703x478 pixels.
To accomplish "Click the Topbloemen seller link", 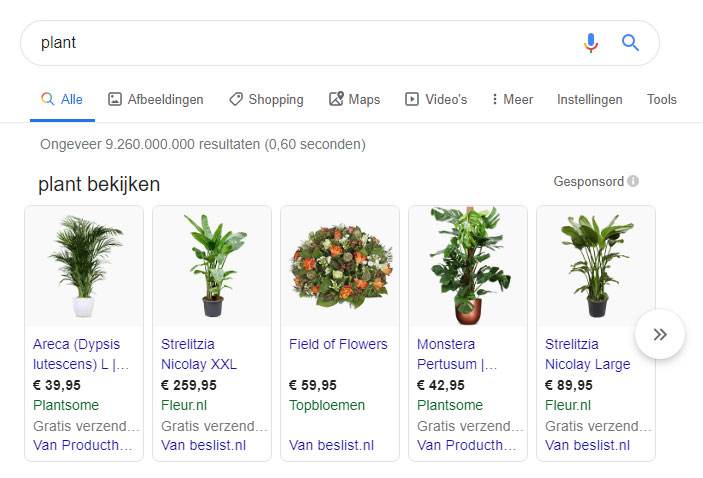I will click(327, 405).
